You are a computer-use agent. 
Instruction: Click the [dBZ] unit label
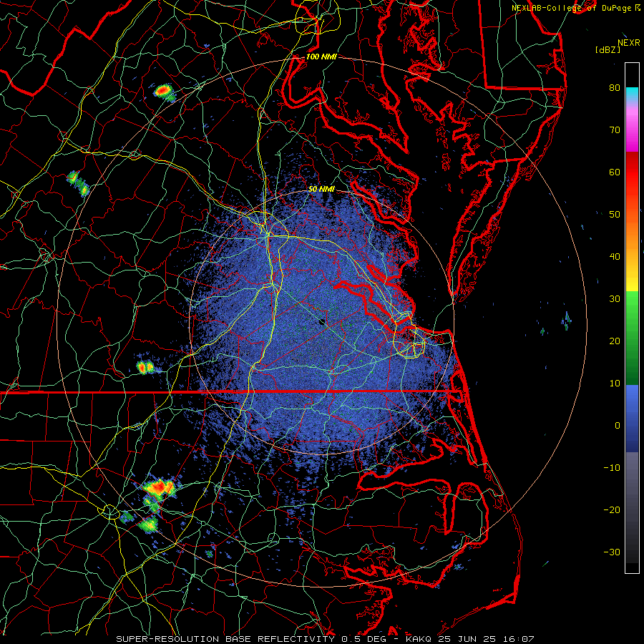click(608, 49)
